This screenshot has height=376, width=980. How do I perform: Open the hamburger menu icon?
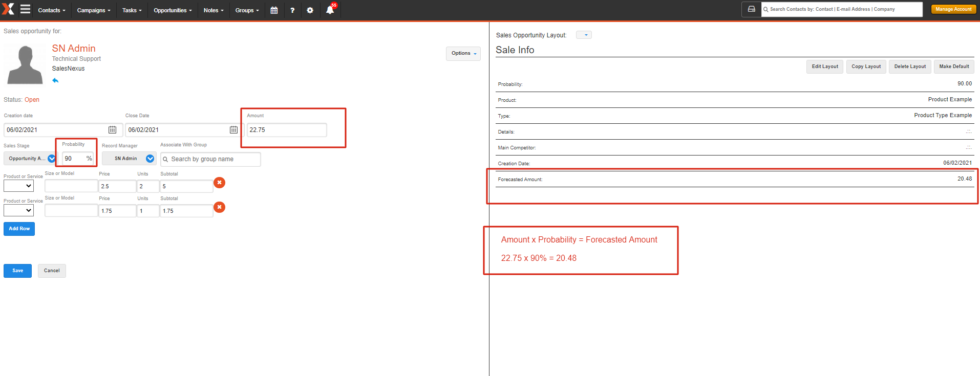25,9
